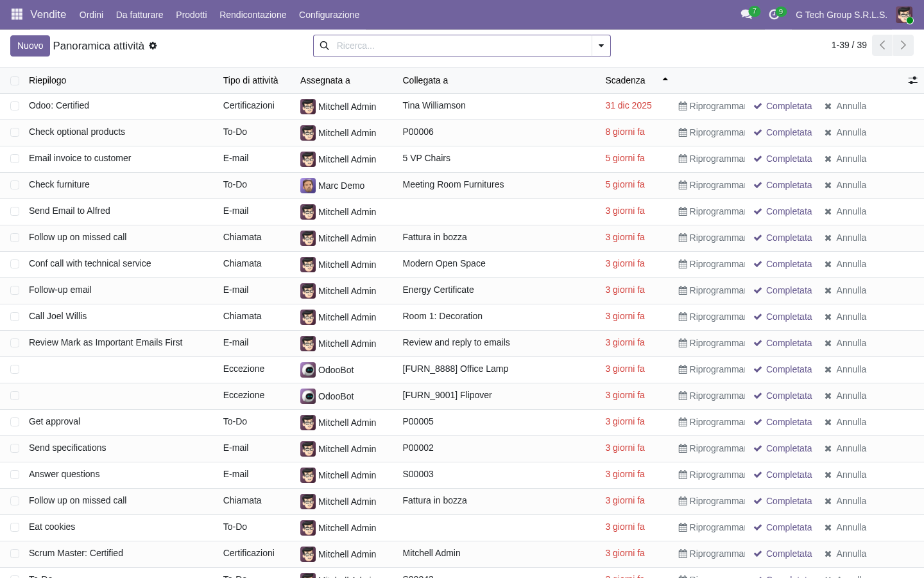Open the apps grid menu icon
924x578 pixels.
click(x=17, y=14)
